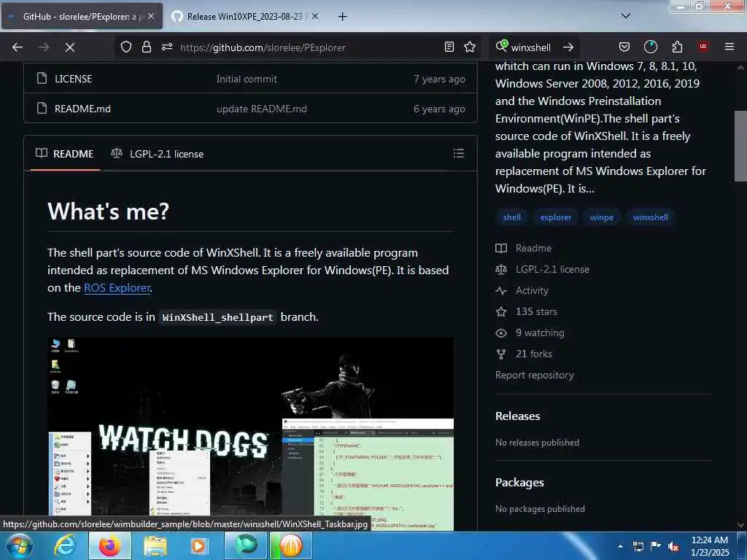The height and width of the screenshot is (560, 747).
Task: Close the Release Win10XPE tab
Action: click(x=315, y=16)
